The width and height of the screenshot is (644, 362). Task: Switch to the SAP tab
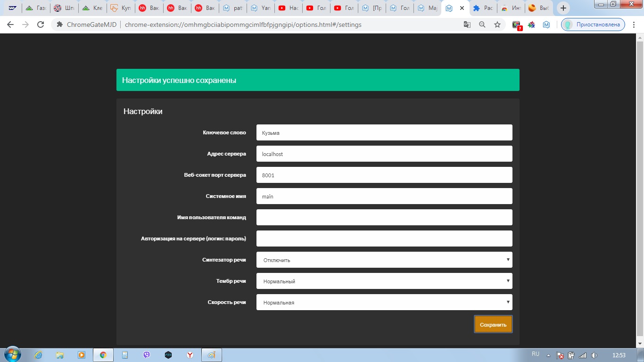tap(13, 8)
